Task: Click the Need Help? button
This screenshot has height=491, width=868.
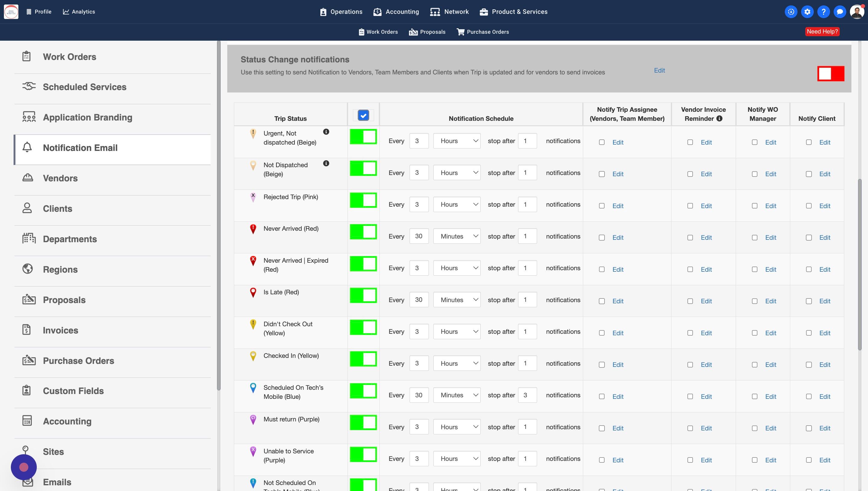Action: pos(822,31)
